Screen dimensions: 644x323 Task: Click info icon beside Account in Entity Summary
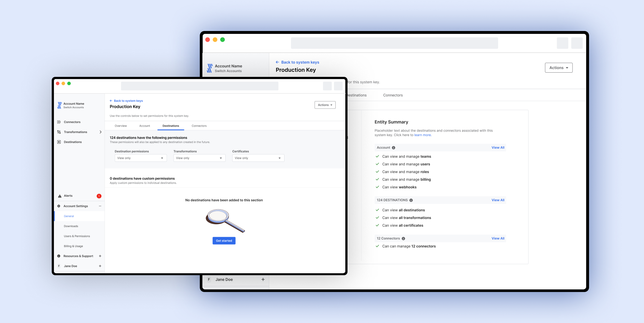(x=393, y=148)
